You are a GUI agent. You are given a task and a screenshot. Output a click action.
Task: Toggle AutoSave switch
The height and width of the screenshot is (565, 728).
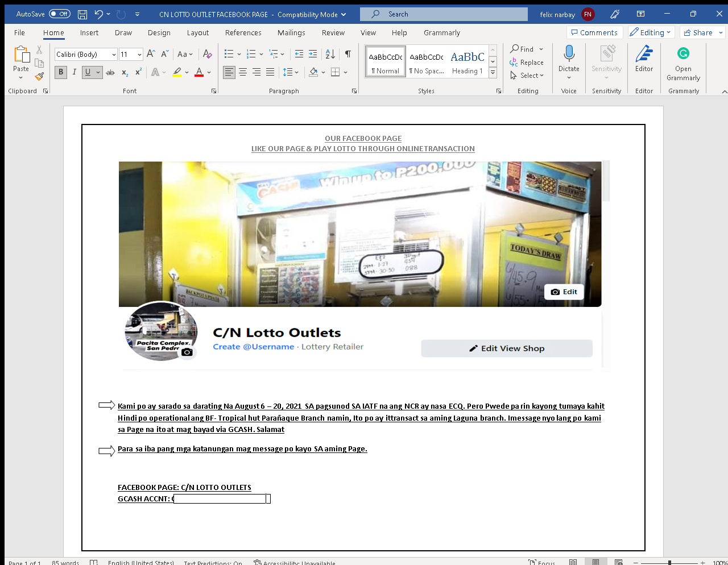pyautogui.click(x=60, y=14)
